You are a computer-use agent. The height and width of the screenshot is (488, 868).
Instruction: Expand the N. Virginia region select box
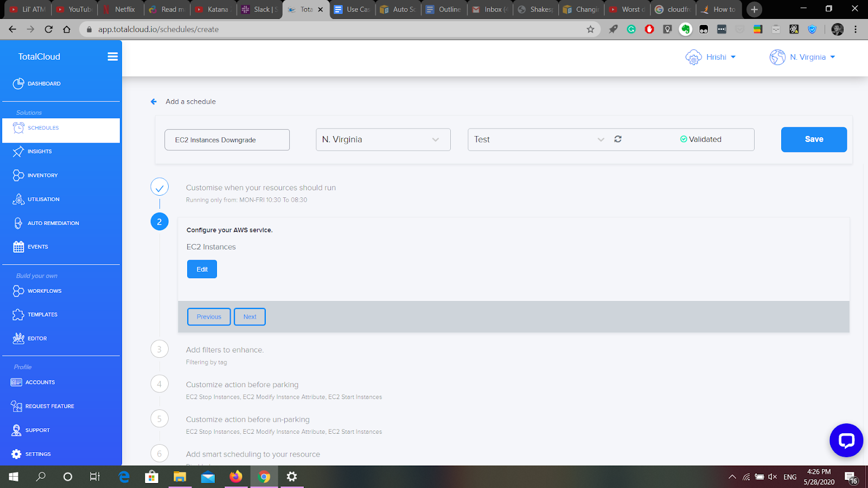pyautogui.click(x=383, y=139)
